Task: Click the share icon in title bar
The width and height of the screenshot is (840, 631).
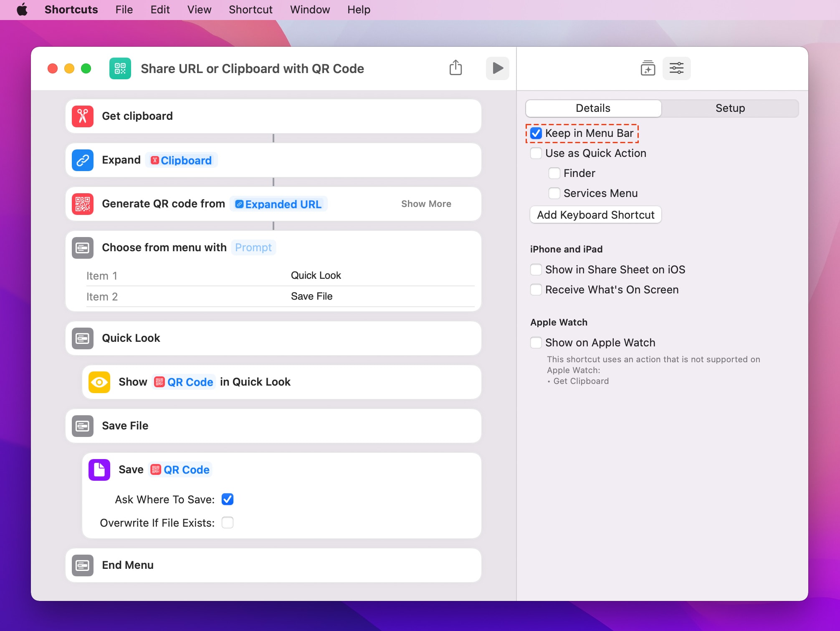Action: (x=455, y=68)
